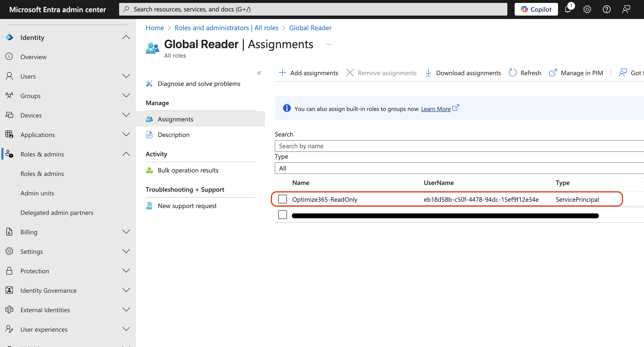644x347 pixels.
Task: Click the User experiences icon
Action: 9,329
